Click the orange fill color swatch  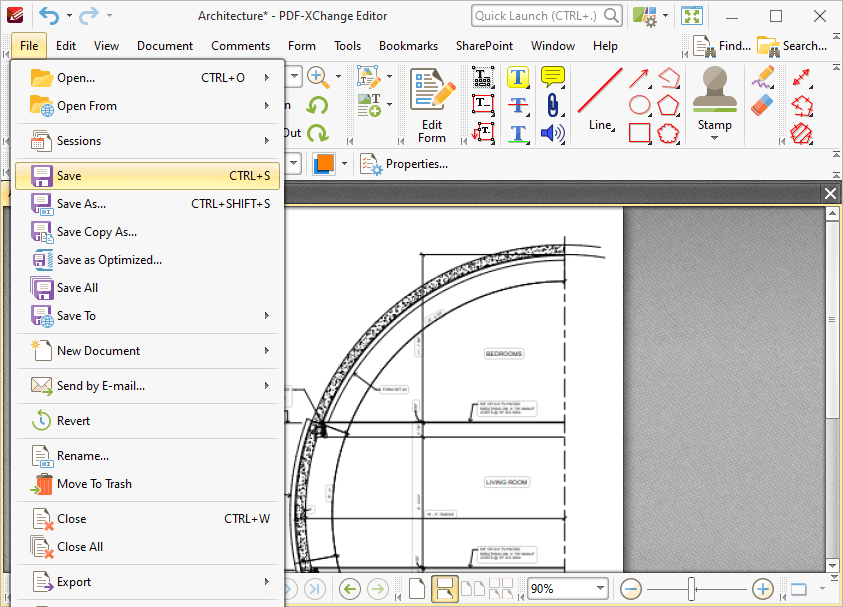(324, 163)
